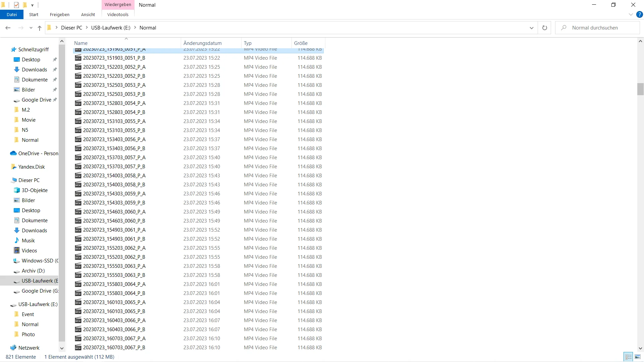Screen dimensions: 644x362
Task: Select Dieser PC in navigation pane
Action: [x=25, y=180]
